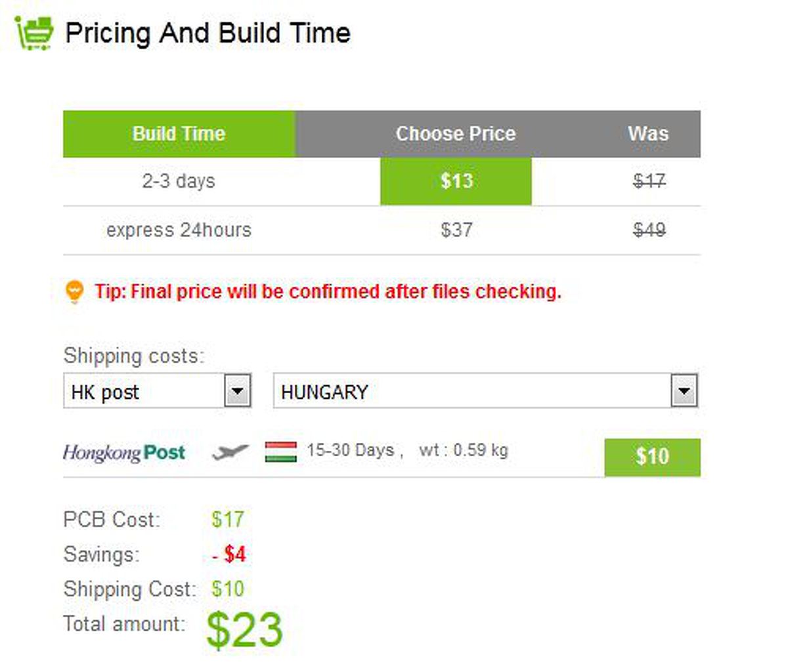The image size is (786, 672).
Task: Click the green $10 shipping button
Action: pyautogui.click(x=652, y=457)
